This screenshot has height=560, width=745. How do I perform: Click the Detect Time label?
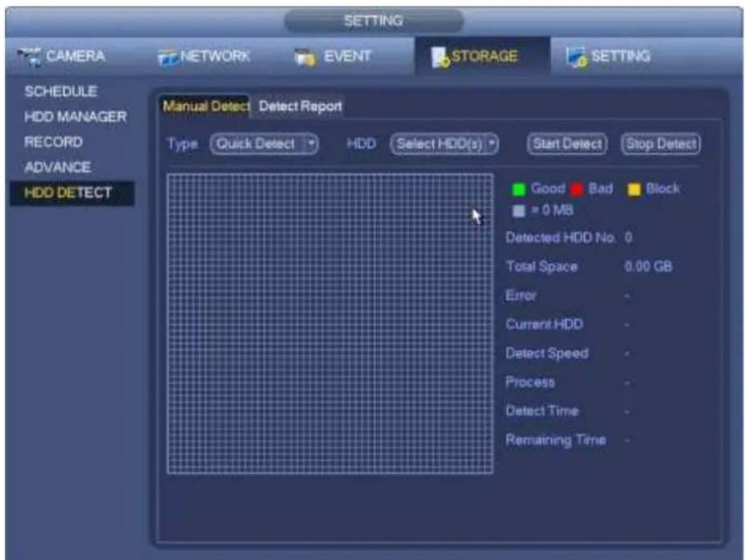tap(542, 412)
